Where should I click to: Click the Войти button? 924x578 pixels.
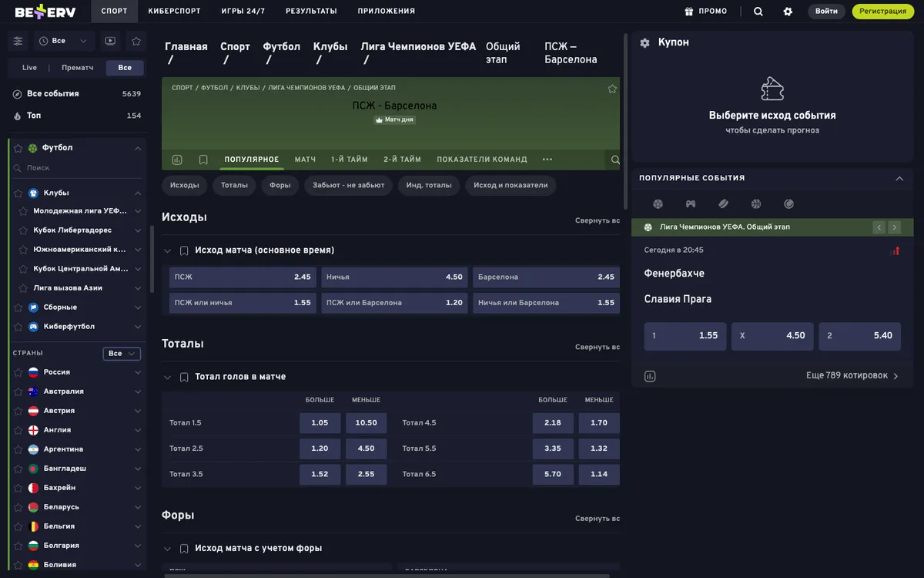pos(826,12)
